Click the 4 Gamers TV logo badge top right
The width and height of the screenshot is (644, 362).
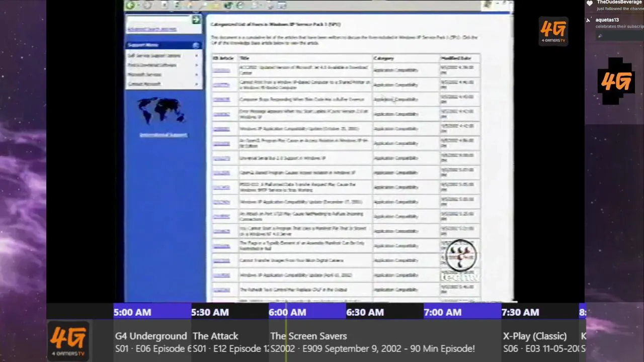point(553,31)
